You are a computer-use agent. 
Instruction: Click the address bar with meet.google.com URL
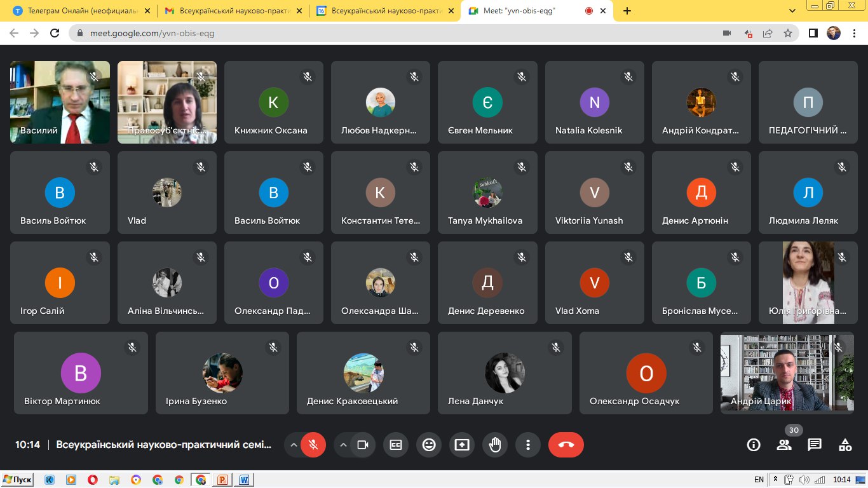point(381,33)
